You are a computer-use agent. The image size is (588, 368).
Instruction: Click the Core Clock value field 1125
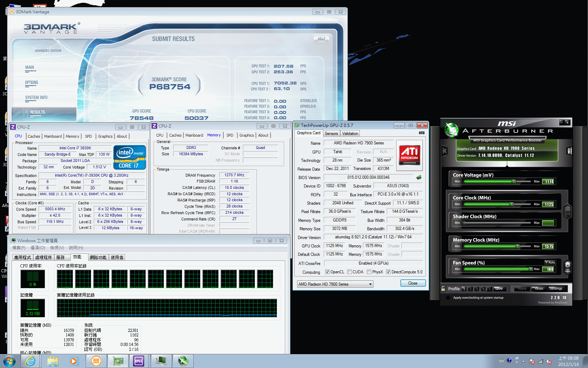coord(549,204)
